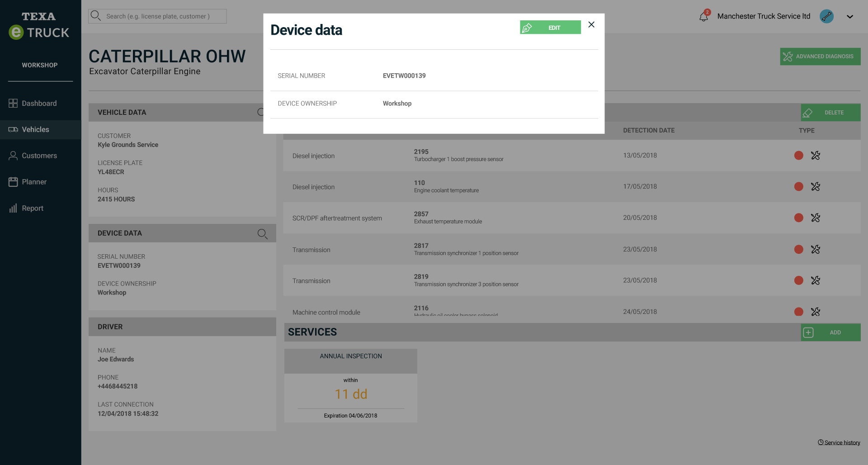Screen dimensions: 868x465
Task: Close the Device data dialog
Action: click(x=591, y=24)
